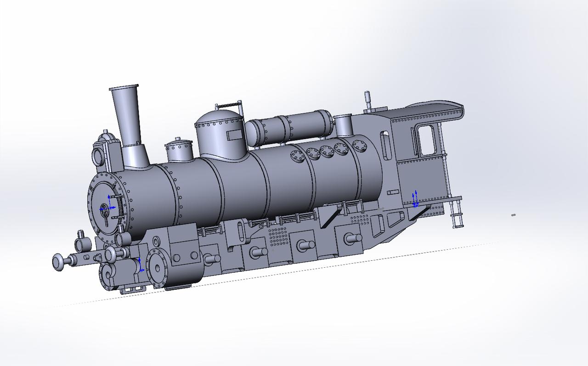Screen dimensions: 588x366
Task: Click the outermost front buffer disc
Action: click(59, 262)
